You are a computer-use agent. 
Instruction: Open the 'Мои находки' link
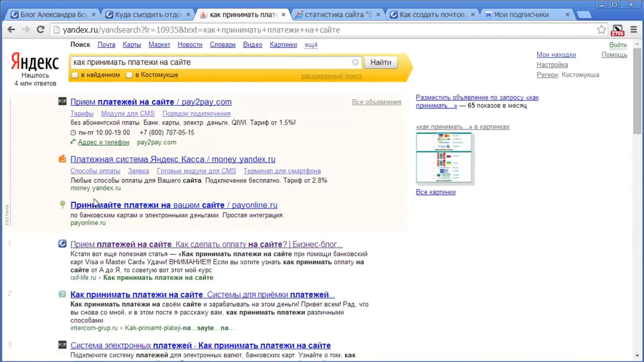coord(556,55)
